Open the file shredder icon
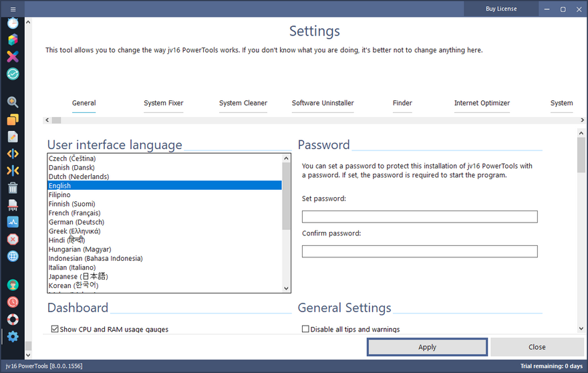Image resolution: width=588 pixels, height=373 pixels. [13, 205]
